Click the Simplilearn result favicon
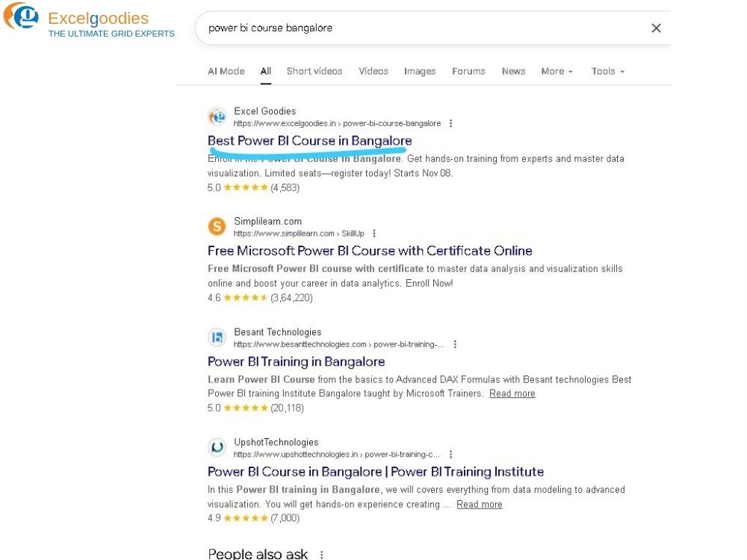 pos(217,227)
